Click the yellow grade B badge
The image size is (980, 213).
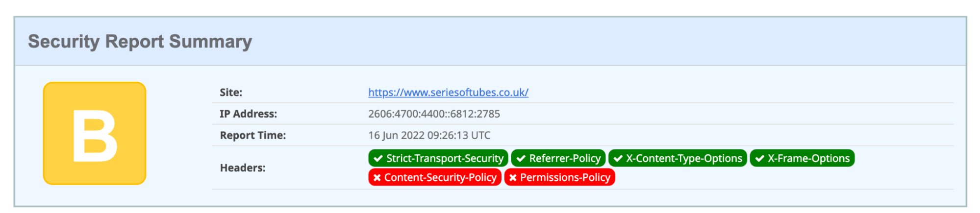pos(95,133)
